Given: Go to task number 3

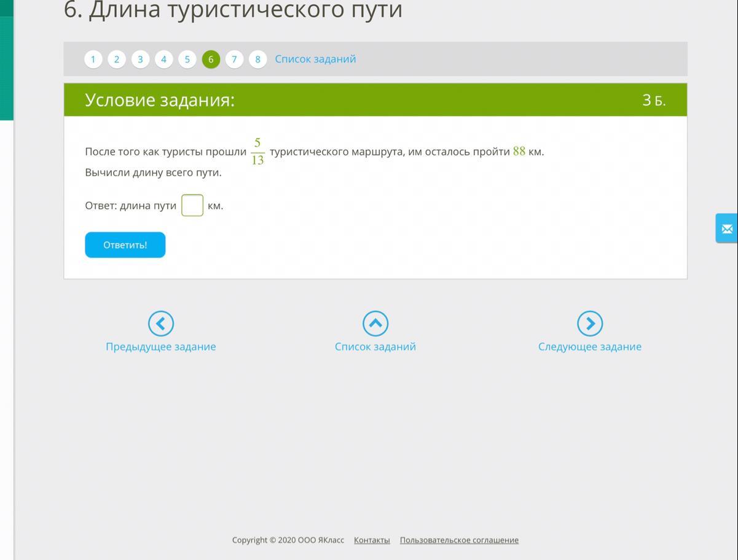Looking at the screenshot, I should click(x=140, y=59).
